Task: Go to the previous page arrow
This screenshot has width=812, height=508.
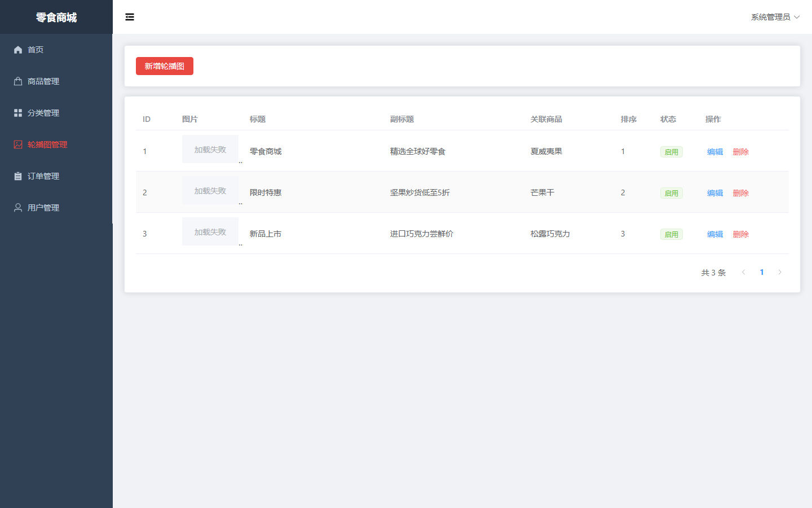Action: (744, 272)
